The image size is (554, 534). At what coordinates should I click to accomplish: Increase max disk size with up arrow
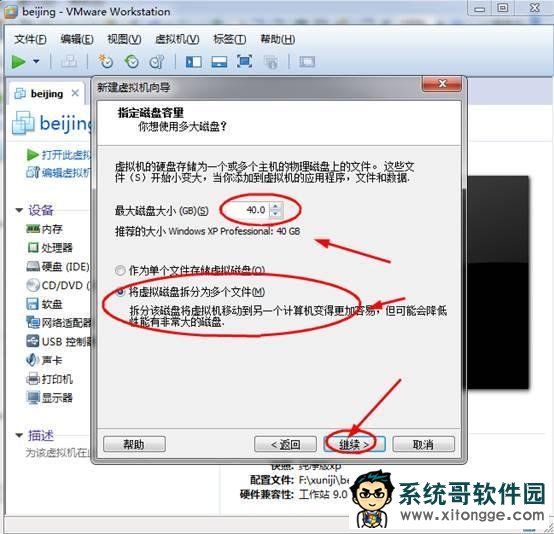276,206
